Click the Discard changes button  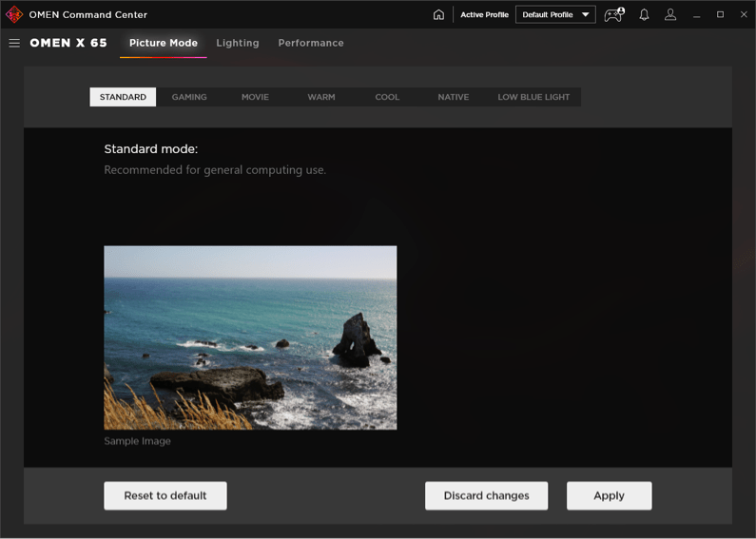486,495
